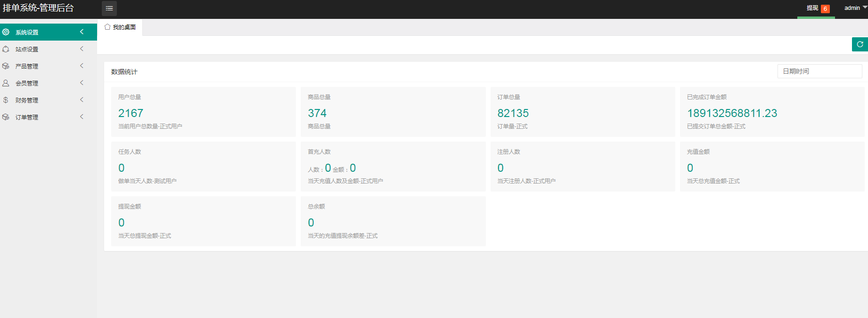The width and height of the screenshot is (868, 318).
Task: Click the 充值金额 card label
Action: [x=698, y=152]
